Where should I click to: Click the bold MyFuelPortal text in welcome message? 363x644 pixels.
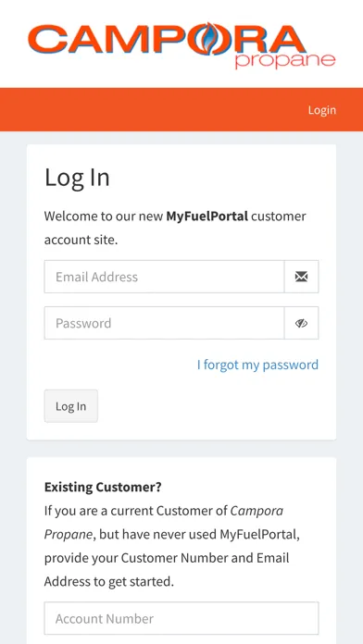click(207, 216)
